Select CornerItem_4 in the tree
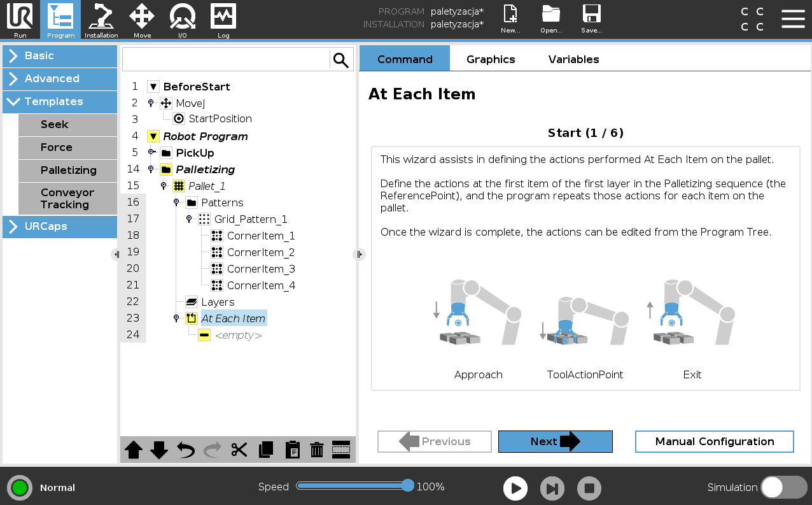This screenshot has width=812, height=505. pos(261,285)
